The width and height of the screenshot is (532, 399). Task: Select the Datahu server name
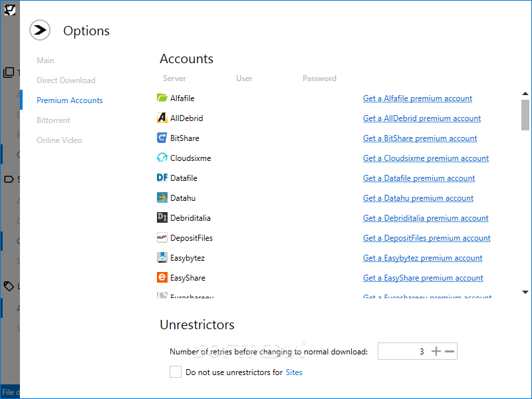(183, 198)
